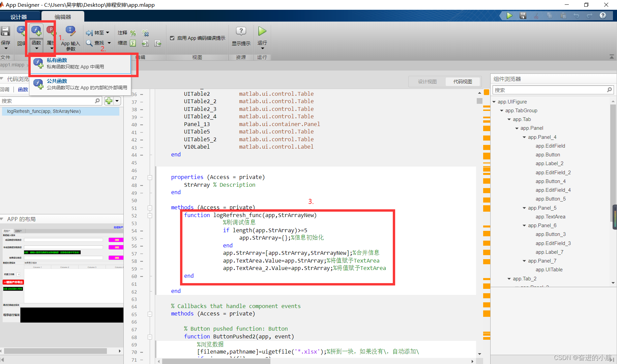617x364 pixels.
Task: Click quick-access Run play icon
Action: pos(509,16)
